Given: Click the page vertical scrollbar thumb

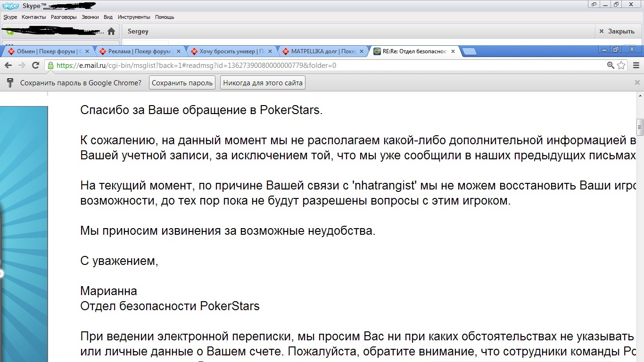Looking at the screenshot, I should tap(640, 126).
